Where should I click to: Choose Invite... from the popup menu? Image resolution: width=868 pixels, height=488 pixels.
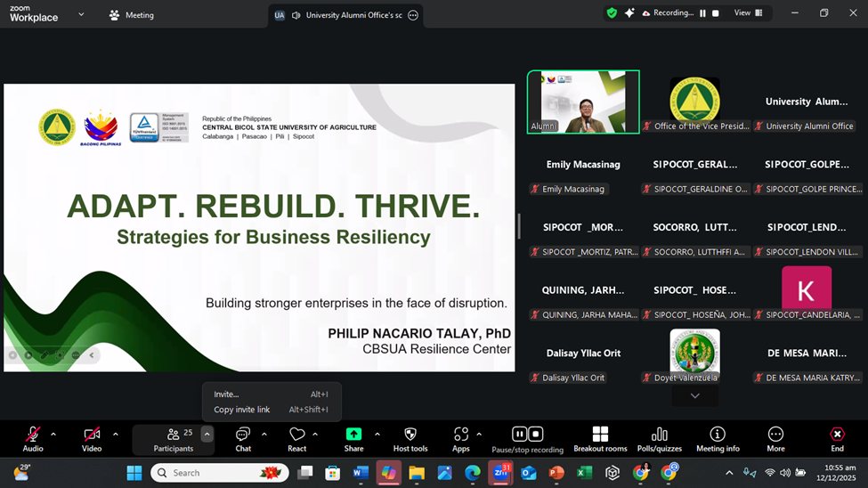[226, 394]
